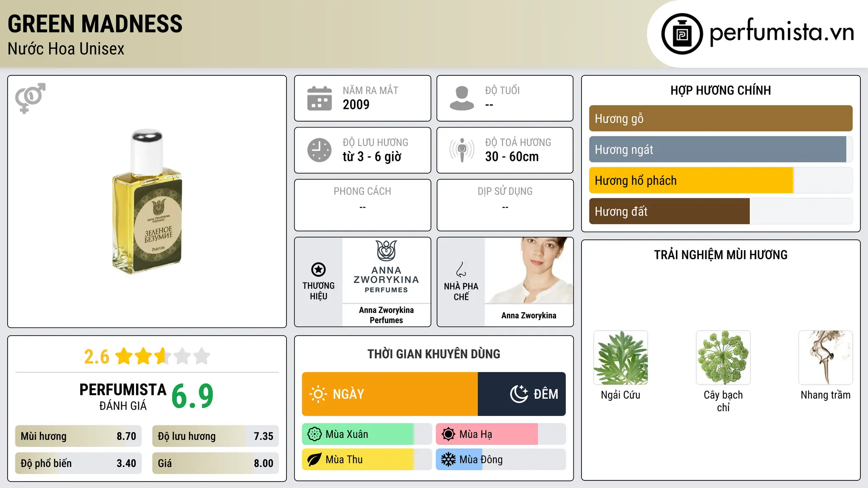The image size is (868, 488).
Task: Click the sillage icon beside Độ toả hương
Action: (x=462, y=150)
